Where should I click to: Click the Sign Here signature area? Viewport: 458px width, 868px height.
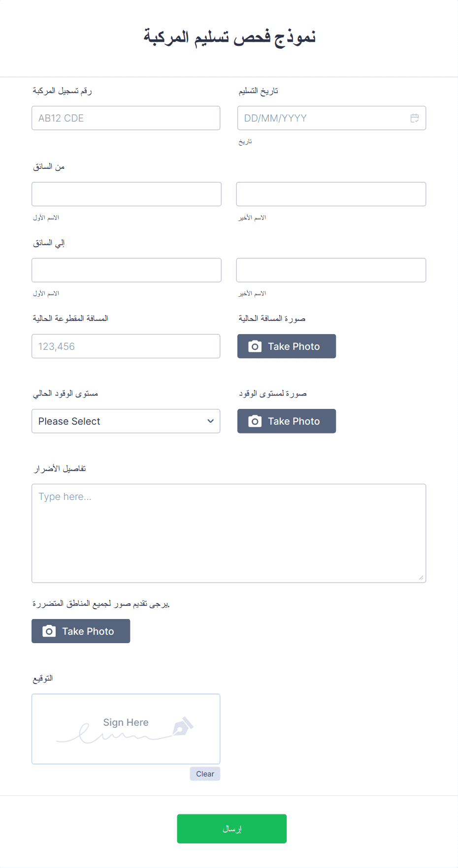126,729
